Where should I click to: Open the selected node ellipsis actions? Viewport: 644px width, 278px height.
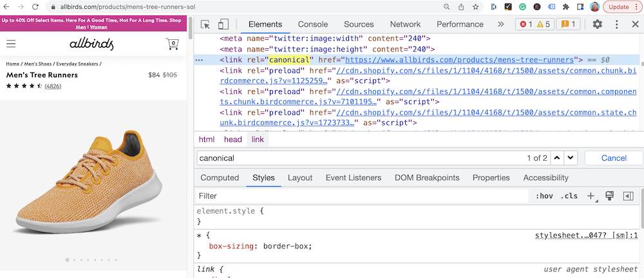click(x=199, y=60)
